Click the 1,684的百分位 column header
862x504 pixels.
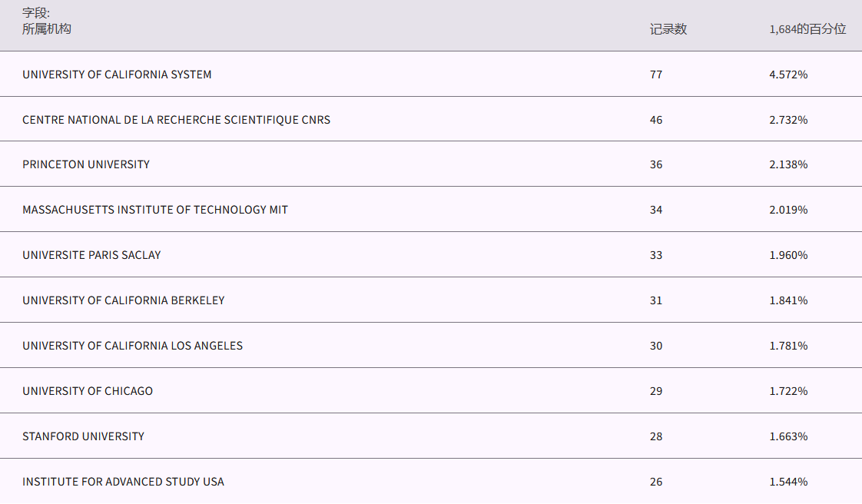tap(807, 29)
